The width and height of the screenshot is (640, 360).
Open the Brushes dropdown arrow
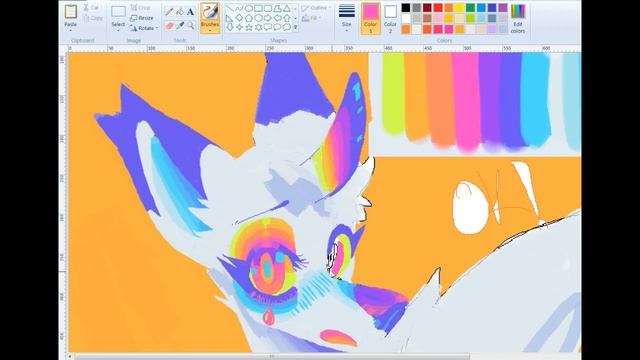(210, 30)
